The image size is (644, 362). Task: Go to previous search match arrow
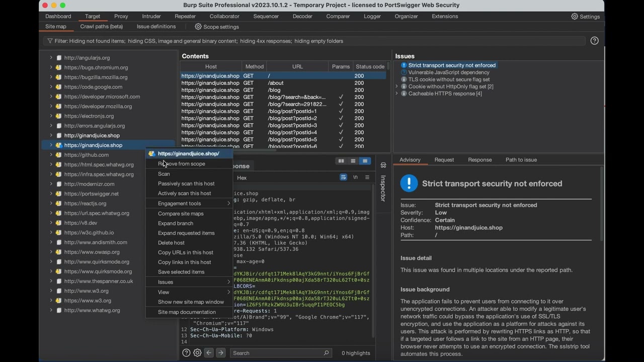pos(209,353)
